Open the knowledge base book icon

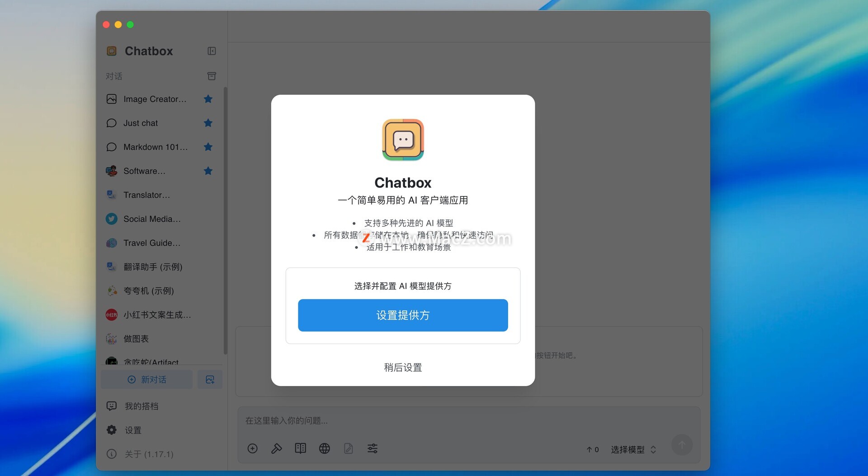click(300, 448)
